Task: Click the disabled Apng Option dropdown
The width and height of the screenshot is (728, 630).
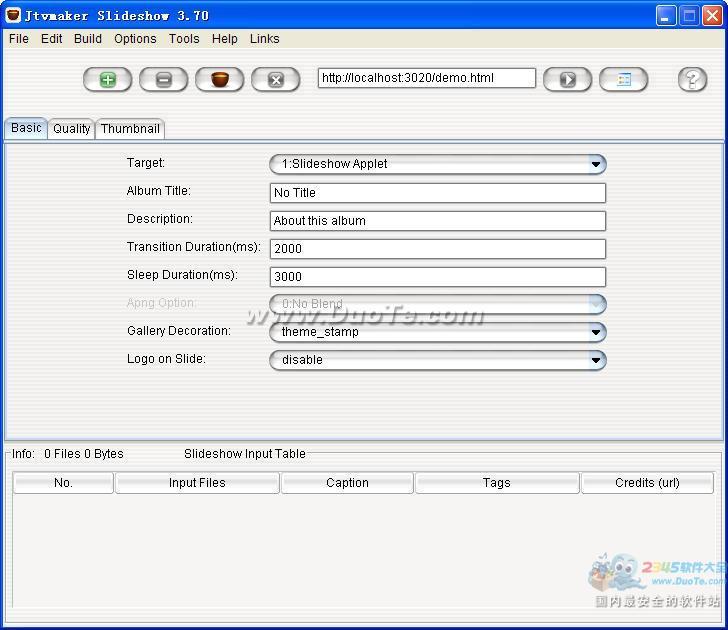Action: [438, 304]
